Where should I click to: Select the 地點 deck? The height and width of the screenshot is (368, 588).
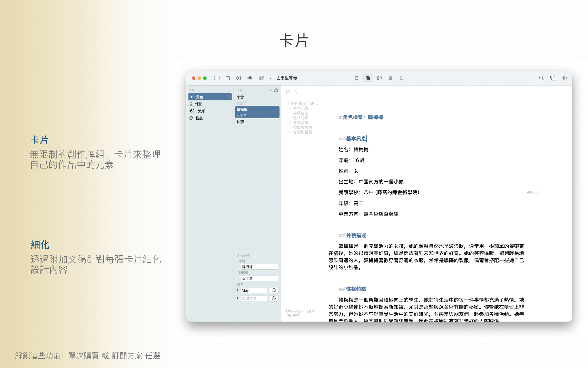[x=210, y=104]
